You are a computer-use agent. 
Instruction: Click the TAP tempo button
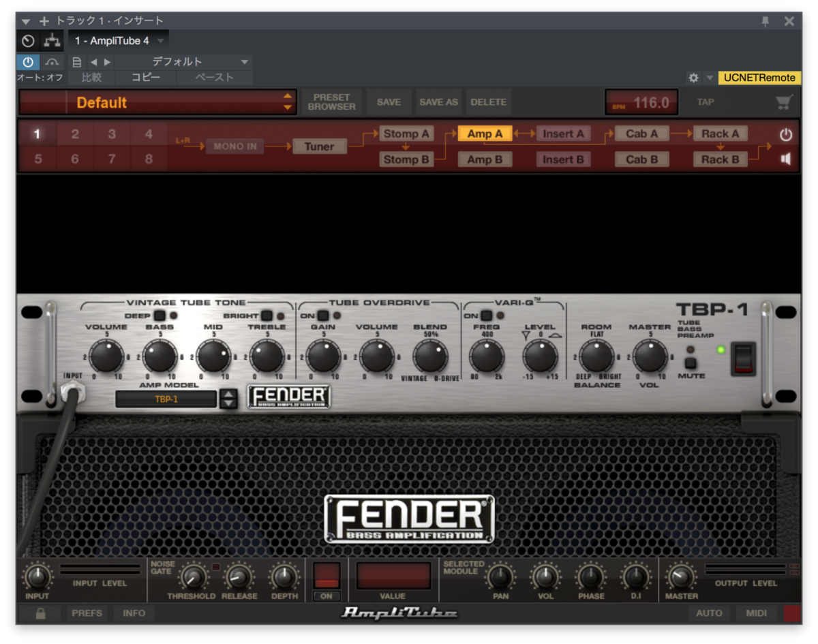click(706, 102)
